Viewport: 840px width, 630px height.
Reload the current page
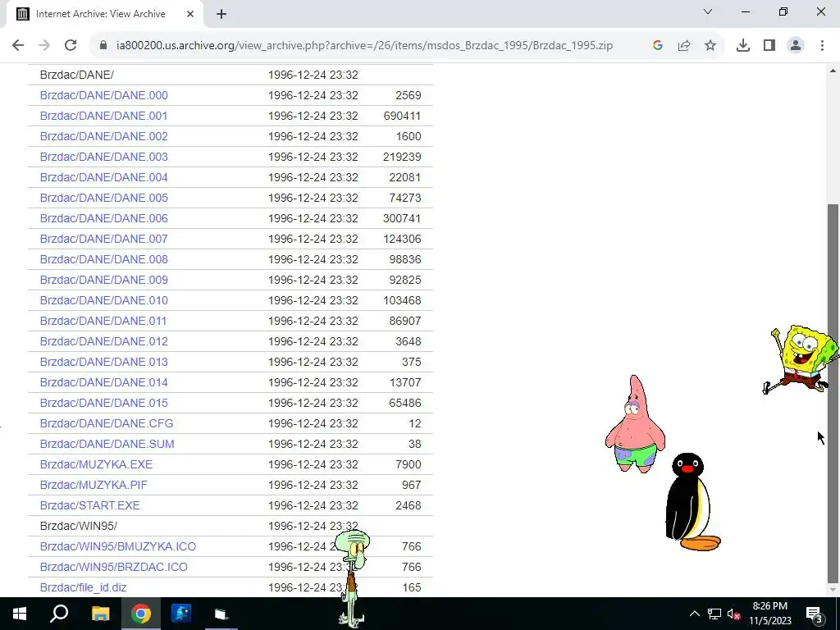pyautogui.click(x=71, y=46)
